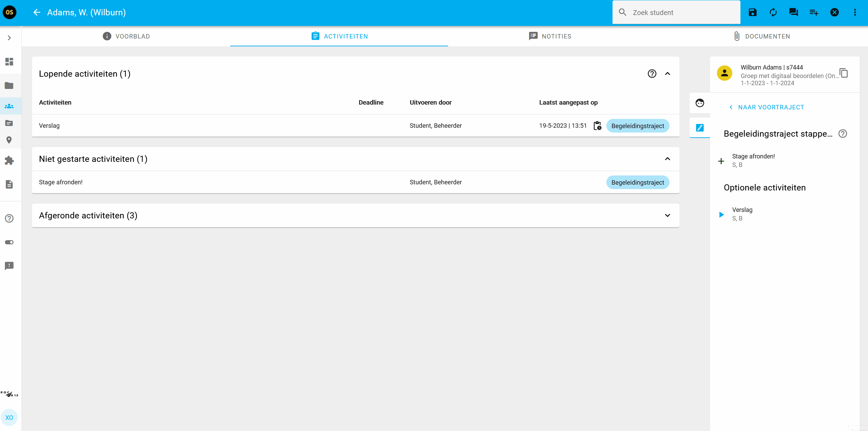Collapse the Niet gestarte activiteiten section
The width and height of the screenshot is (868, 431).
(x=667, y=159)
